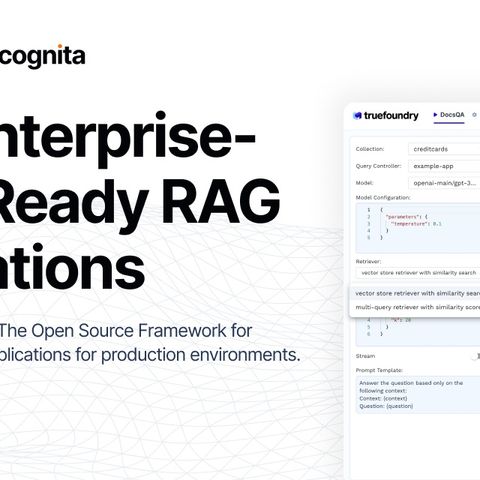
Task: Select multi-query retriever with similarity score option
Action: tap(415, 307)
